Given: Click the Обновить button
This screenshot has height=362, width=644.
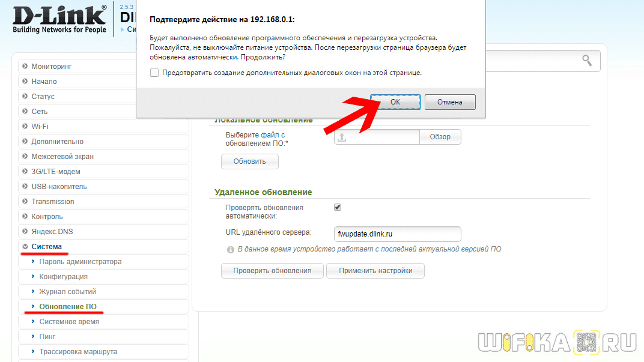Looking at the screenshot, I should click(x=250, y=161).
